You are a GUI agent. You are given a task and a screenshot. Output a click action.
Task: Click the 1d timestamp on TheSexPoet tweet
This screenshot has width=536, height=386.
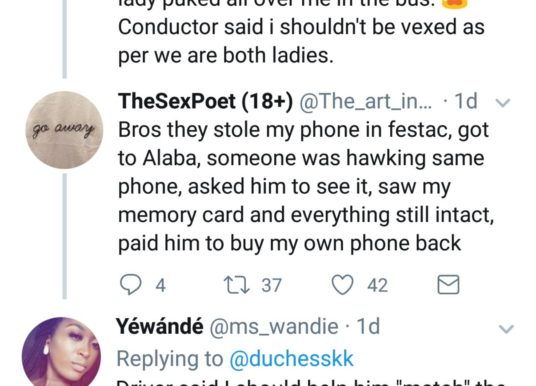click(x=465, y=101)
